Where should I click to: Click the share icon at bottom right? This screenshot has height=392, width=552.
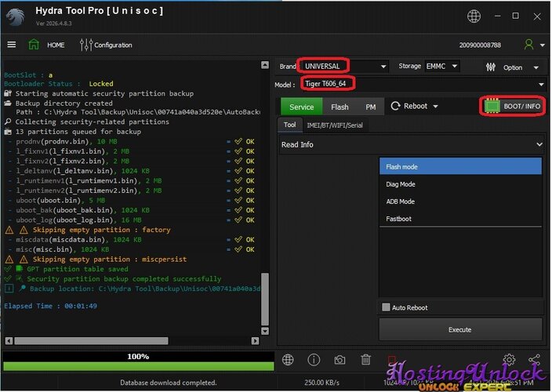point(535,360)
